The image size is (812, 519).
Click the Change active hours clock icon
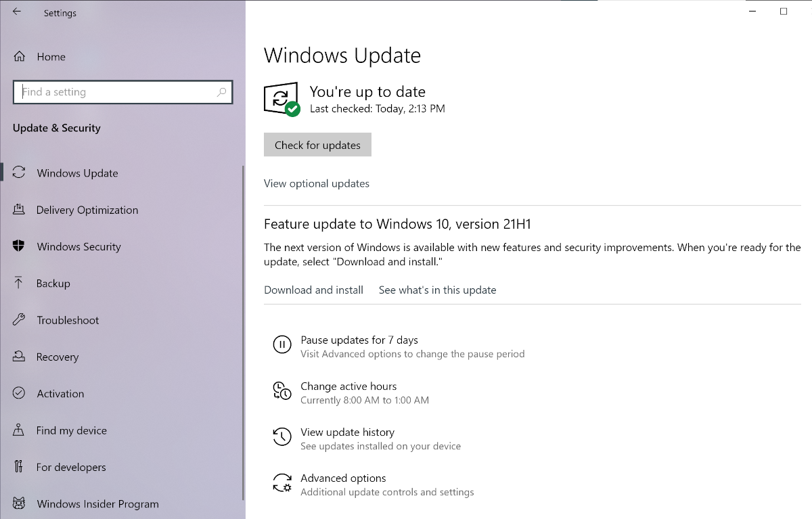coord(281,390)
